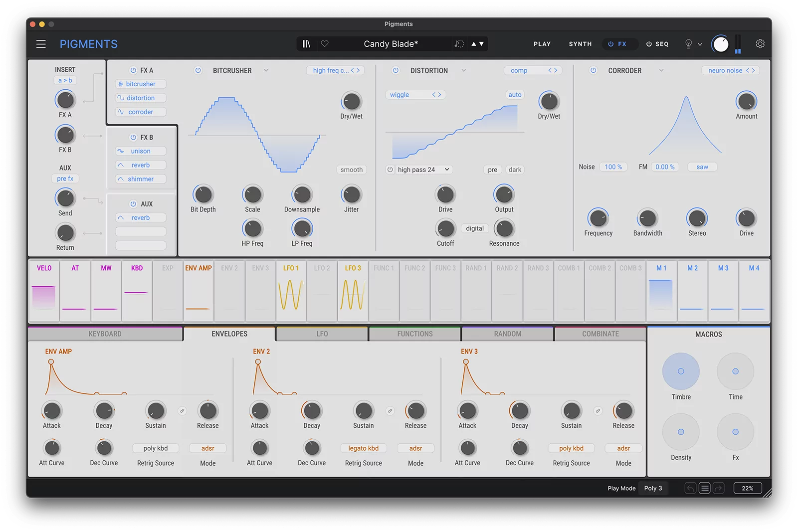The height and width of the screenshot is (532, 798).
Task: Click the undo arrow in the bottom bar
Action: tap(690, 488)
